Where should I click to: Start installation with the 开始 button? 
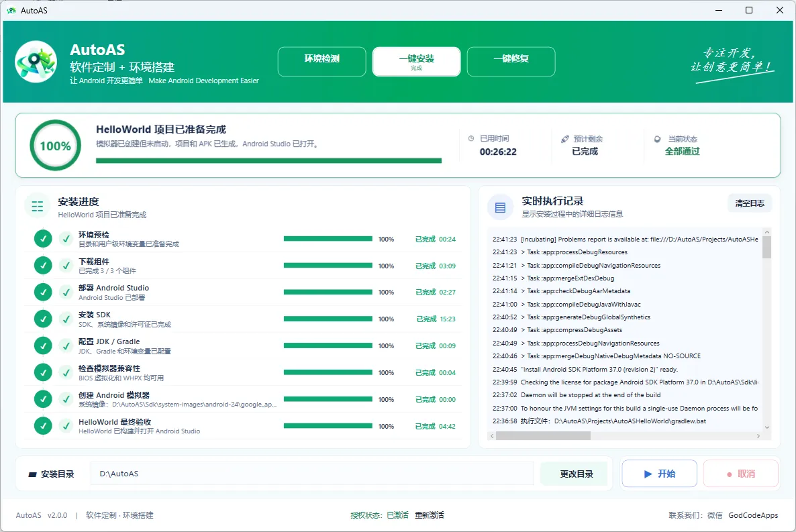coord(660,474)
